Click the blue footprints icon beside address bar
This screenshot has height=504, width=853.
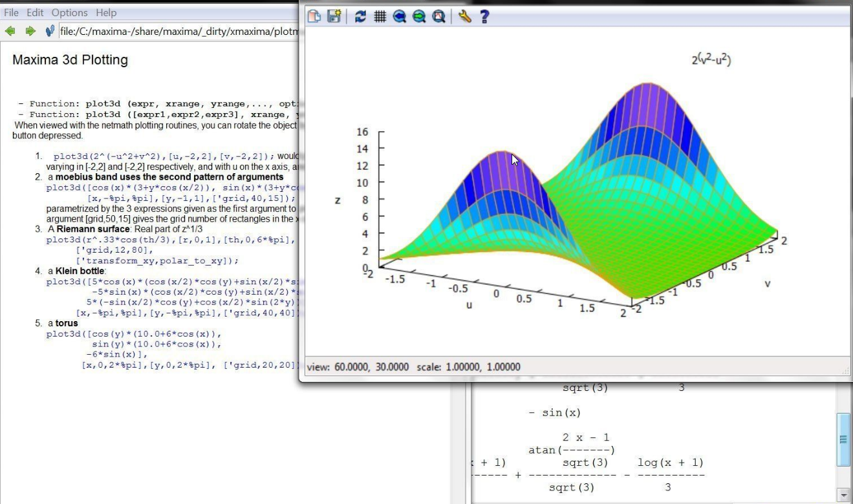[50, 31]
